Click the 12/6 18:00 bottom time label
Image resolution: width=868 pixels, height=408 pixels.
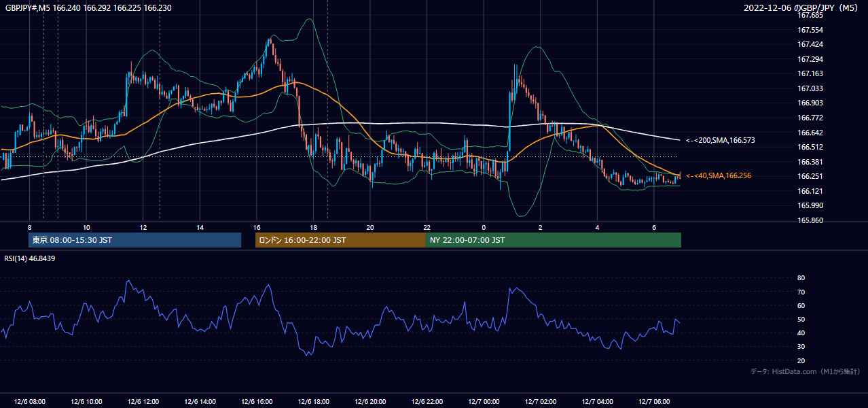(x=314, y=401)
